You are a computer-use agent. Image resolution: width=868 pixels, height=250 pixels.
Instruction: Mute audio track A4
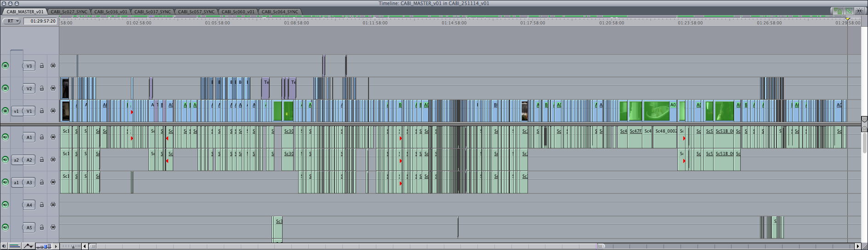click(x=6, y=204)
